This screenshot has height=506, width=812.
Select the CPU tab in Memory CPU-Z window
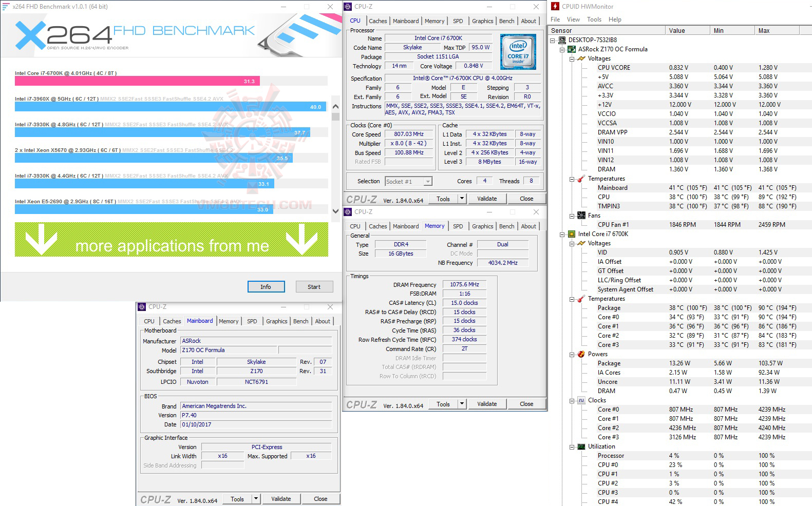355,226
